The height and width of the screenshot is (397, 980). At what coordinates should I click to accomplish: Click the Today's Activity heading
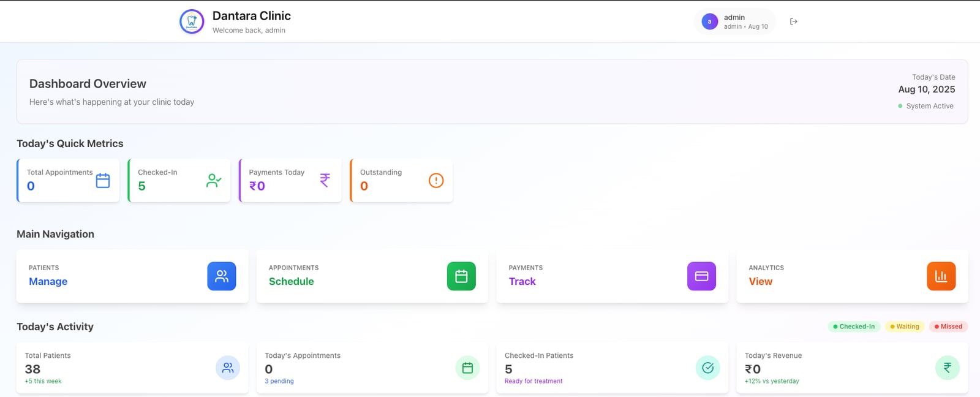pos(55,327)
